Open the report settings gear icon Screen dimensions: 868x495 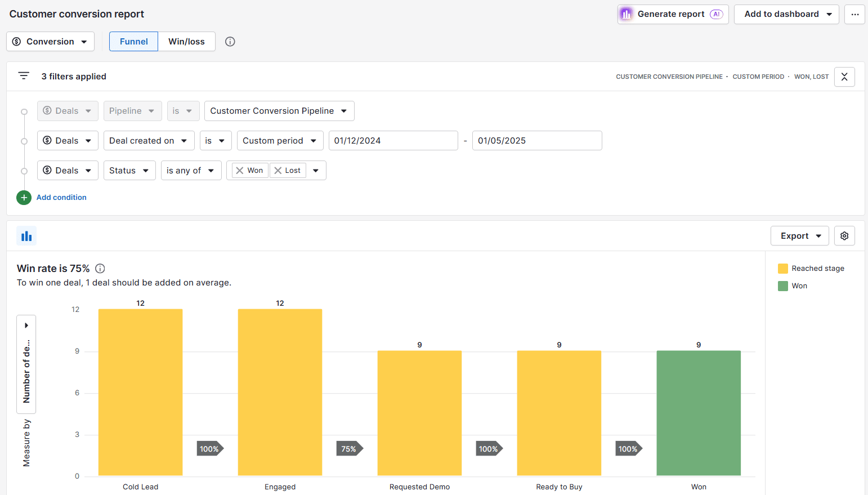(x=844, y=235)
